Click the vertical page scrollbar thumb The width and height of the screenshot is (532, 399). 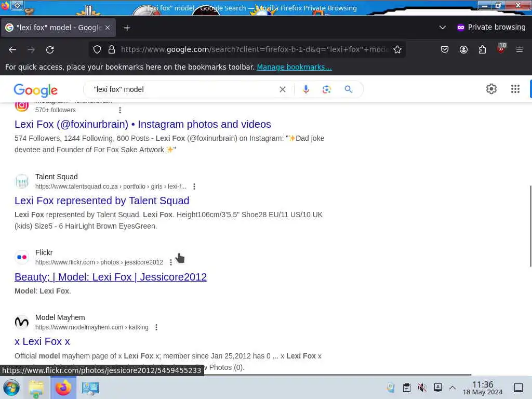click(x=530, y=227)
